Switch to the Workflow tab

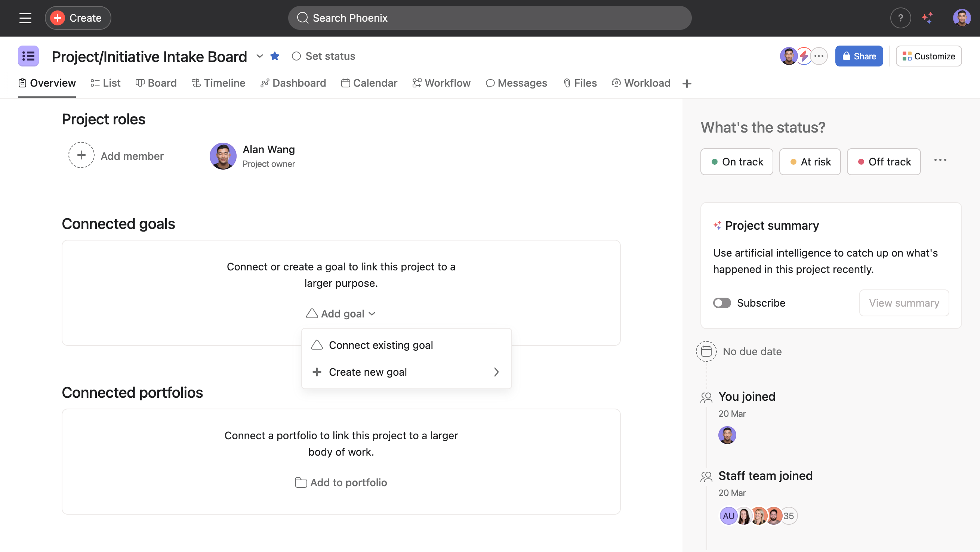pyautogui.click(x=441, y=83)
